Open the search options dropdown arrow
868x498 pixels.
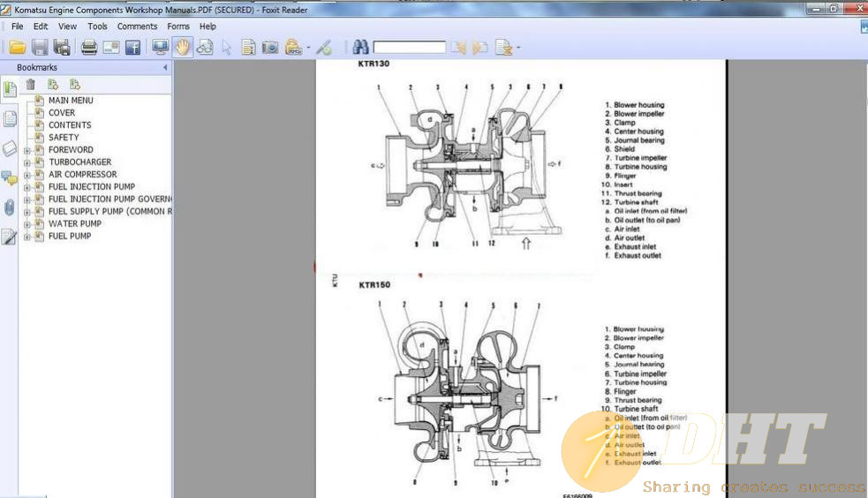click(518, 48)
